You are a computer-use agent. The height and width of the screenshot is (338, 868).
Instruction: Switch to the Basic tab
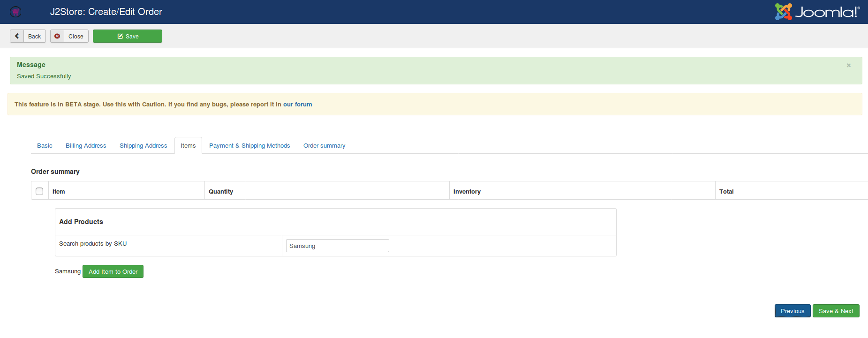(45, 146)
